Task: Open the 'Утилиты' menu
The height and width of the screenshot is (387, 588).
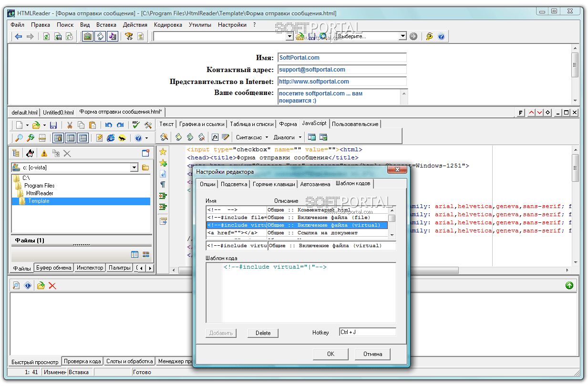Action: point(200,25)
